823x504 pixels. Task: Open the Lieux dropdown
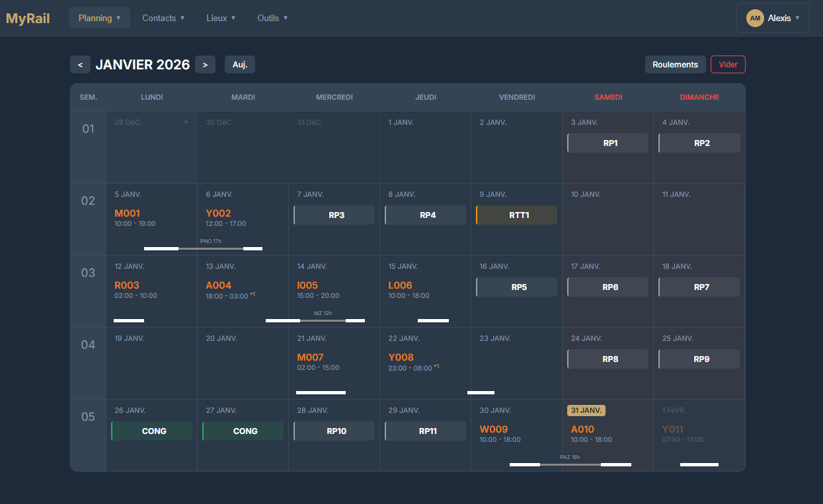click(x=221, y=18)
